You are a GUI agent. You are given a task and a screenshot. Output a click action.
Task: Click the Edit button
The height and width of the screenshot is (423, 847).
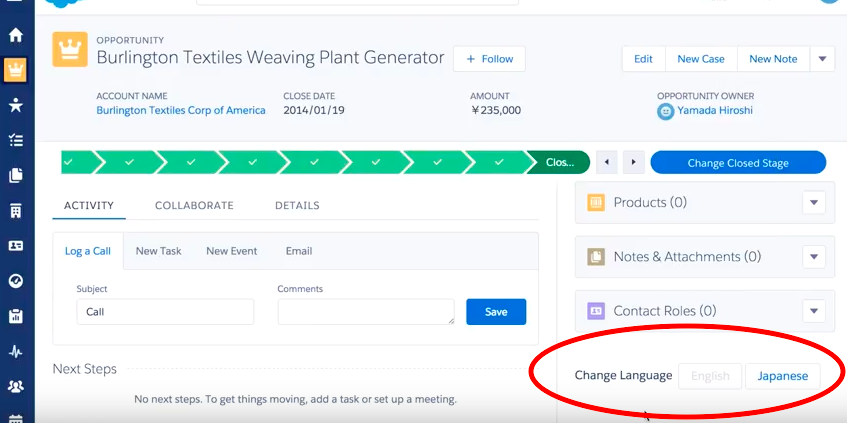(643, 59)
